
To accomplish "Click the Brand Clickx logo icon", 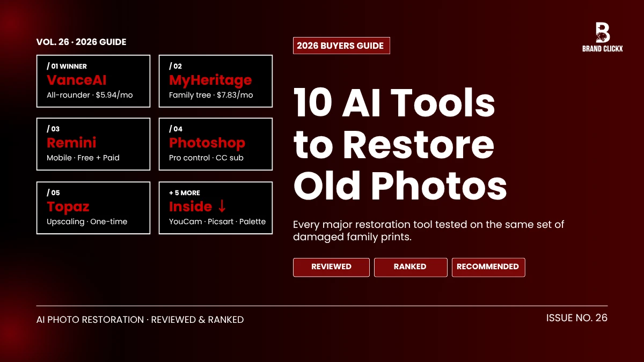I will click(x=603, y=32).
